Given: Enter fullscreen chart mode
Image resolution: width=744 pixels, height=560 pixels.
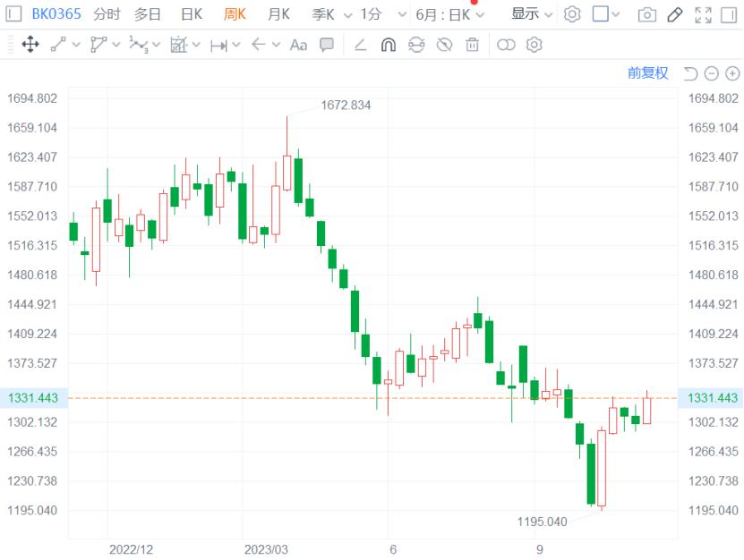Looking at the screenshot, I should pyautogui.click(x=703, y=15).
